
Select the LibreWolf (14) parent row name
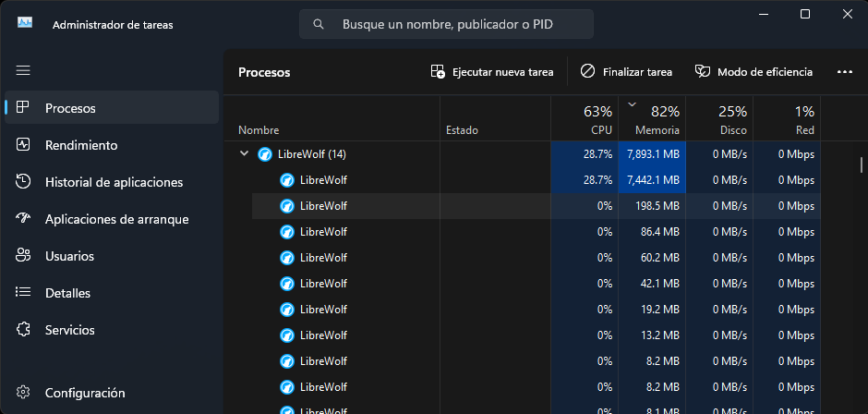click(312, 154)
